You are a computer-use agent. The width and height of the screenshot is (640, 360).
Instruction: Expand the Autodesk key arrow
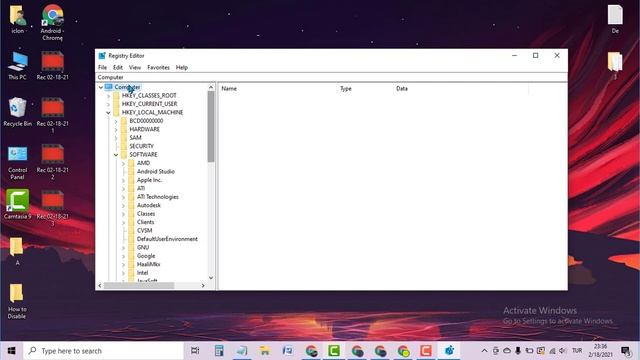(x=123, y=206)
